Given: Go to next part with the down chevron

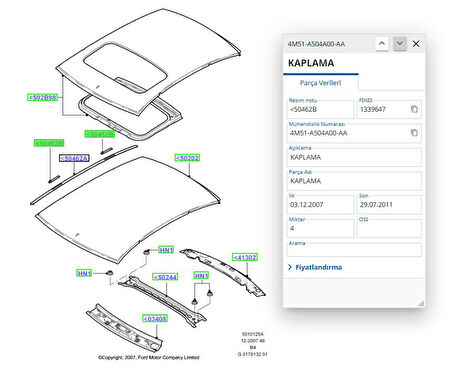Looking at the screenshot, I should click(400, 44).
